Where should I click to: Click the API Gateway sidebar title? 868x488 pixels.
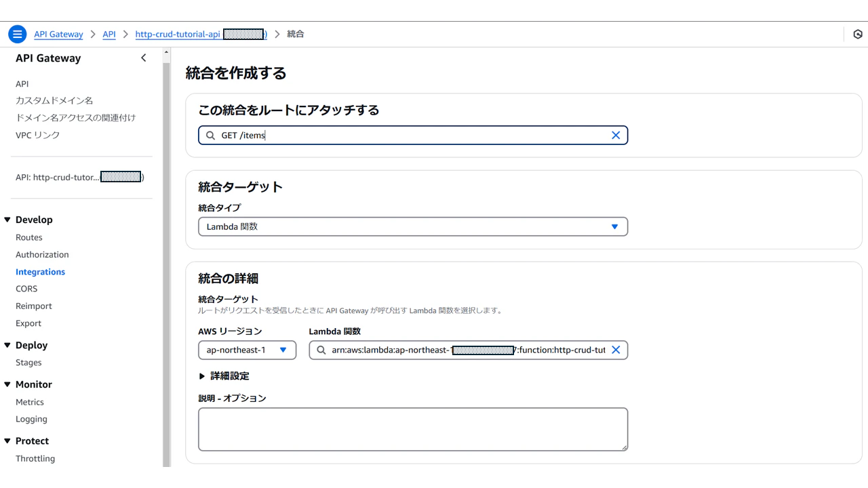pos(48,58)
